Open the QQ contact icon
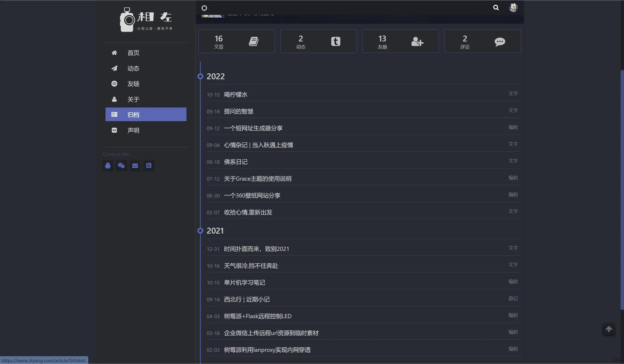This screenshot has height=364, width=624. (108, 166)
